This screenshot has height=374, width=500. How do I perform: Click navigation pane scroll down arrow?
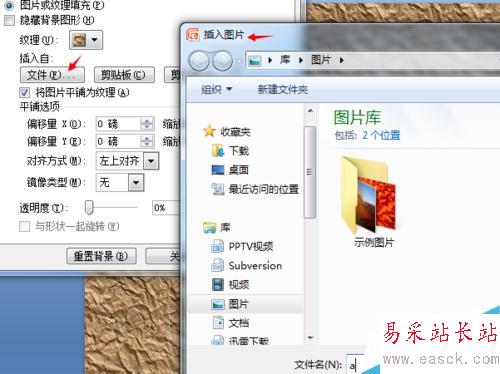(310, 338)
